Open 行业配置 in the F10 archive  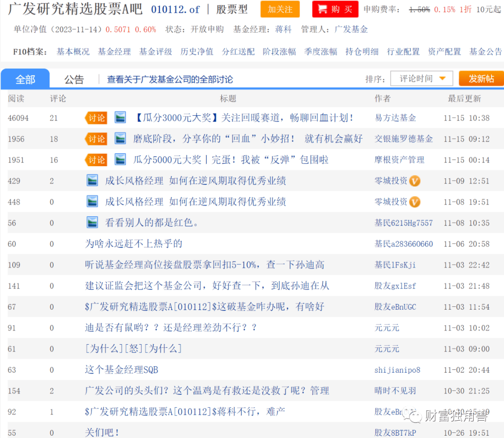(x=403, y=51)
